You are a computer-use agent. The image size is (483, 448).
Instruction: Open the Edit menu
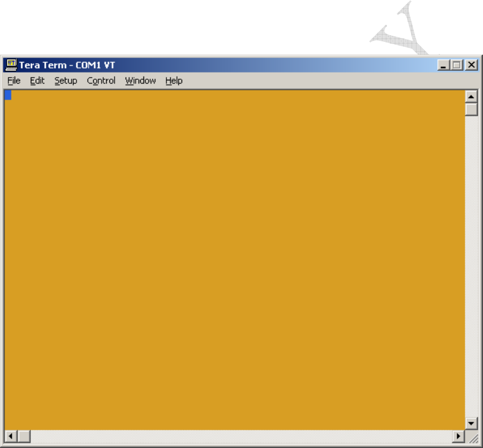[37, 80]
